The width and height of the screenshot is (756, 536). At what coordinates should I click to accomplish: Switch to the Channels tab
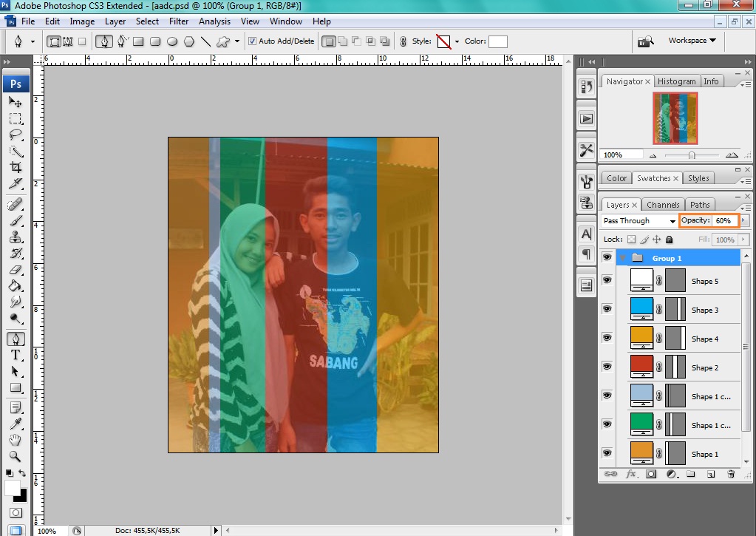663,204
